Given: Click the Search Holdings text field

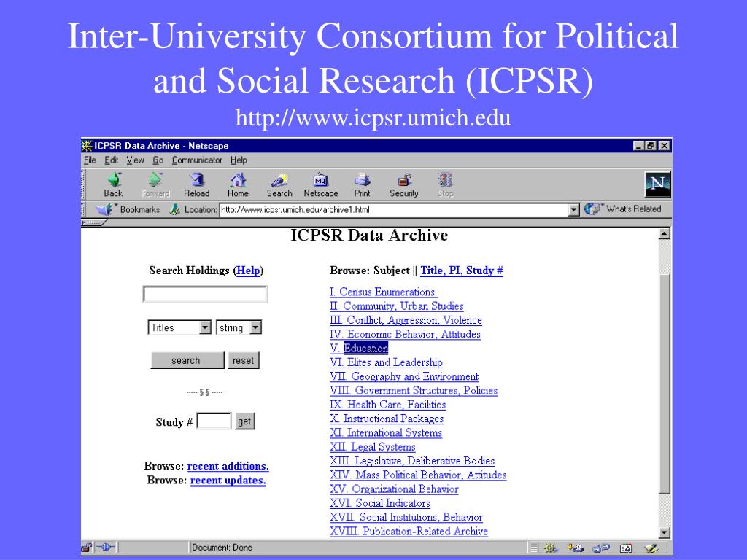Looking at the screenshot, I should pos(205,295).
